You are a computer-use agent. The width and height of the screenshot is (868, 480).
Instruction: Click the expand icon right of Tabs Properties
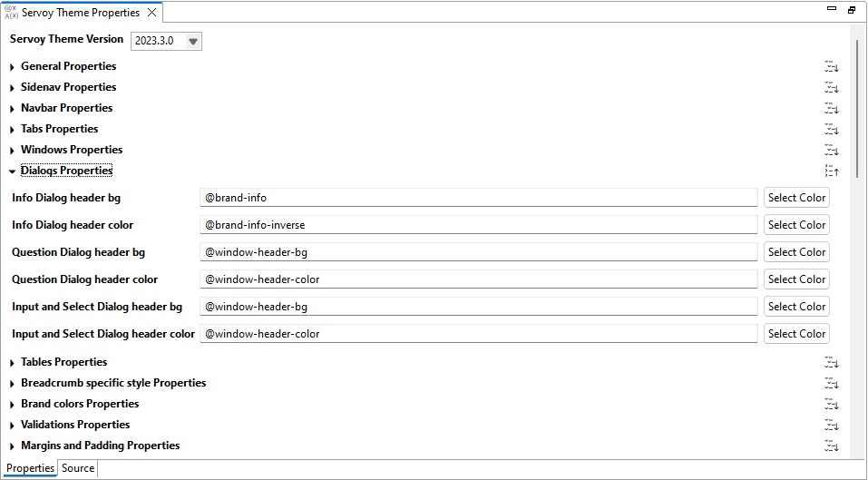coord(831,129)
